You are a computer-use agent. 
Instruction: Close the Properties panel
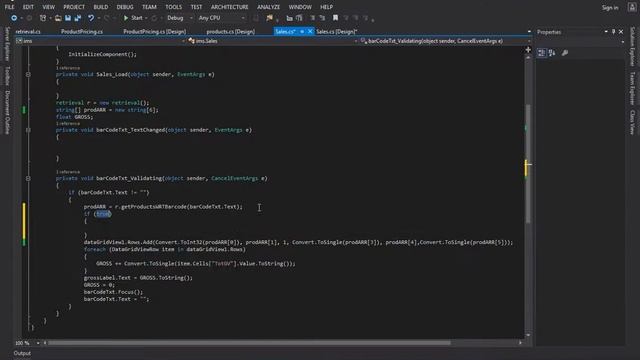tap(621, 31)
